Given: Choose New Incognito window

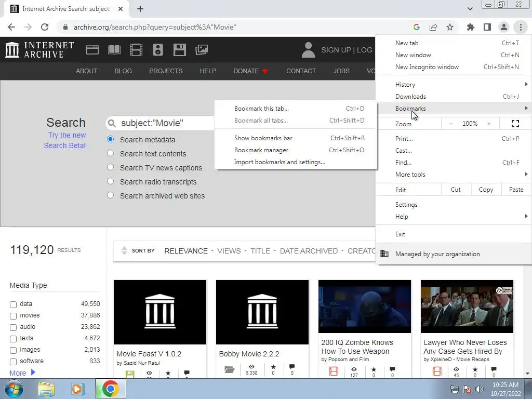Looking at the screenshot, I should (453, 67).
